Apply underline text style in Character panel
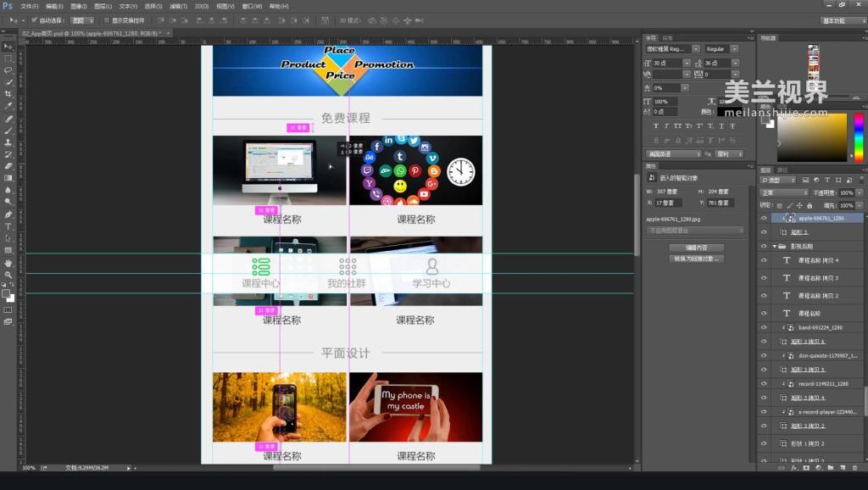The width and height of the screenshot is (868, 490). coord(721,126)
